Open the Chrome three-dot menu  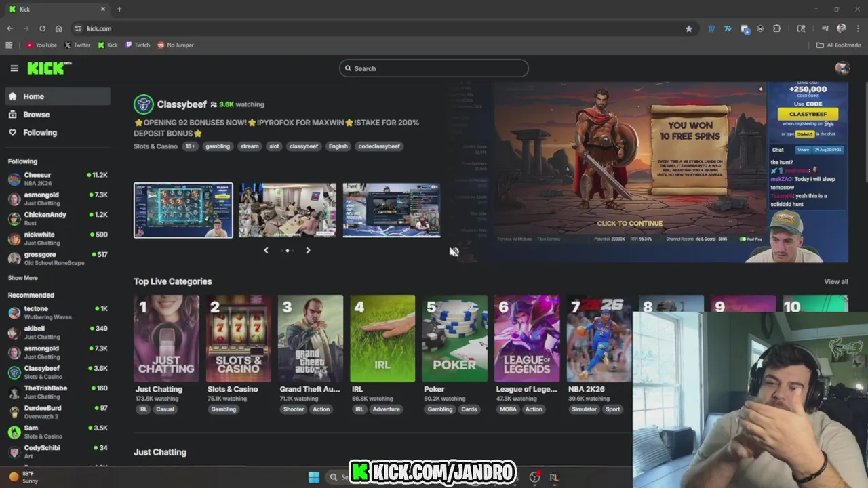(x=857, y=28)
